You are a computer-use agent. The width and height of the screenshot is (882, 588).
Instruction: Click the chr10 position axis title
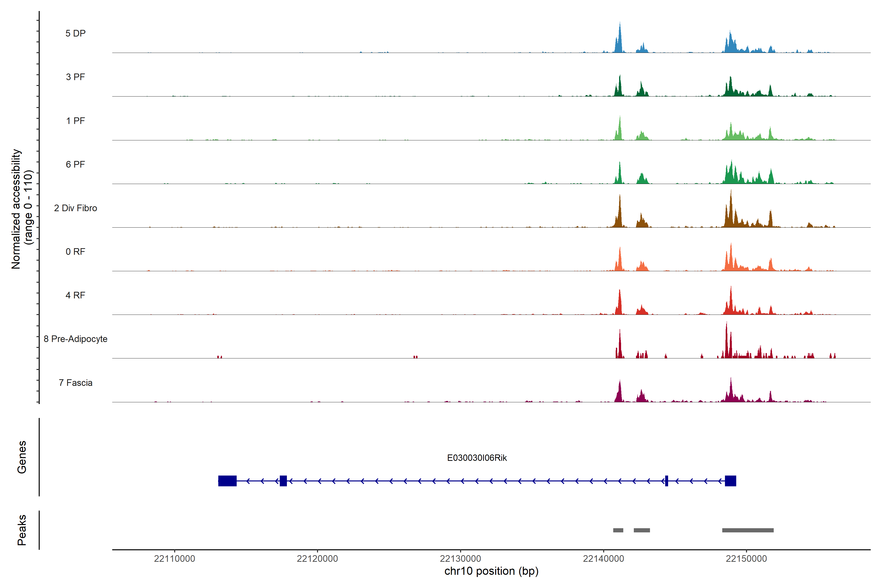491,571
